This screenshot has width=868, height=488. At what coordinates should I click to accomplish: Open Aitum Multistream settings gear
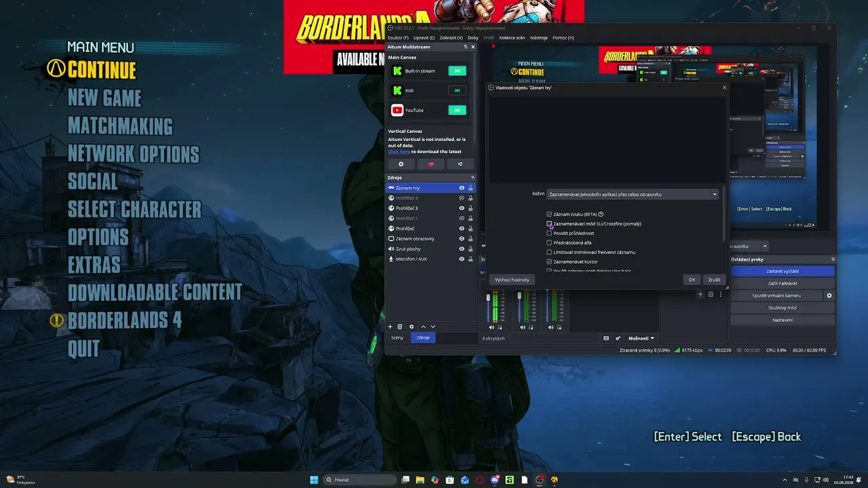[x=401, y=164]
